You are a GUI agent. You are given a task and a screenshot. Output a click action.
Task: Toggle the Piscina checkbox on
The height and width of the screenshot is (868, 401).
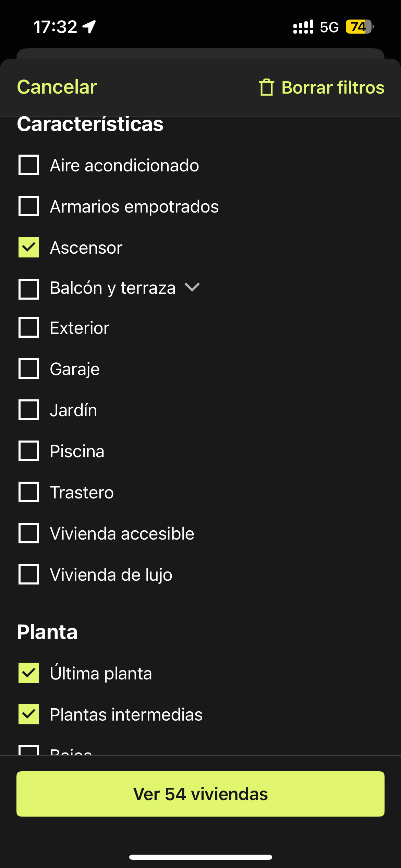pos(29,451)
